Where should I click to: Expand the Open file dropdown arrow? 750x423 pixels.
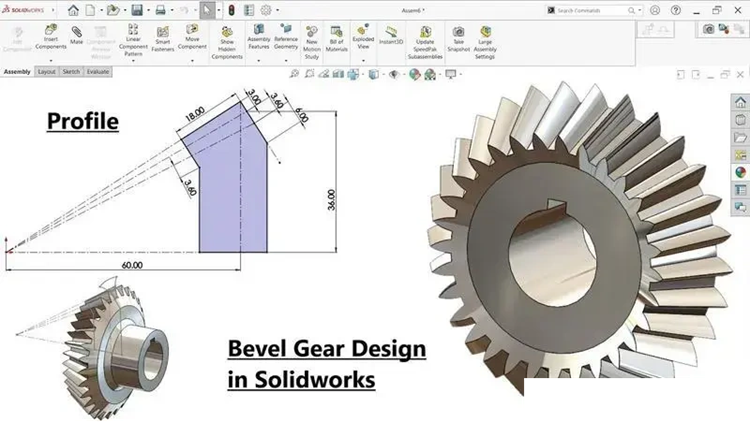[x=125, y=10]
